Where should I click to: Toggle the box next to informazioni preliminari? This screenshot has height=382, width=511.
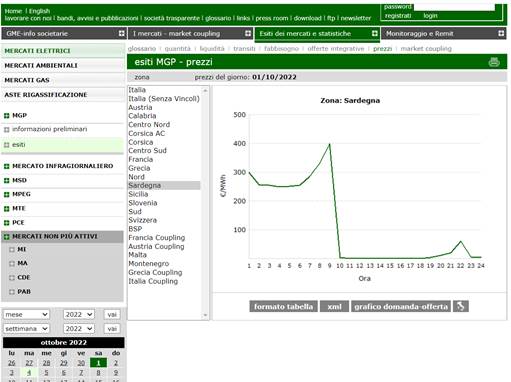tap(6, 130)
